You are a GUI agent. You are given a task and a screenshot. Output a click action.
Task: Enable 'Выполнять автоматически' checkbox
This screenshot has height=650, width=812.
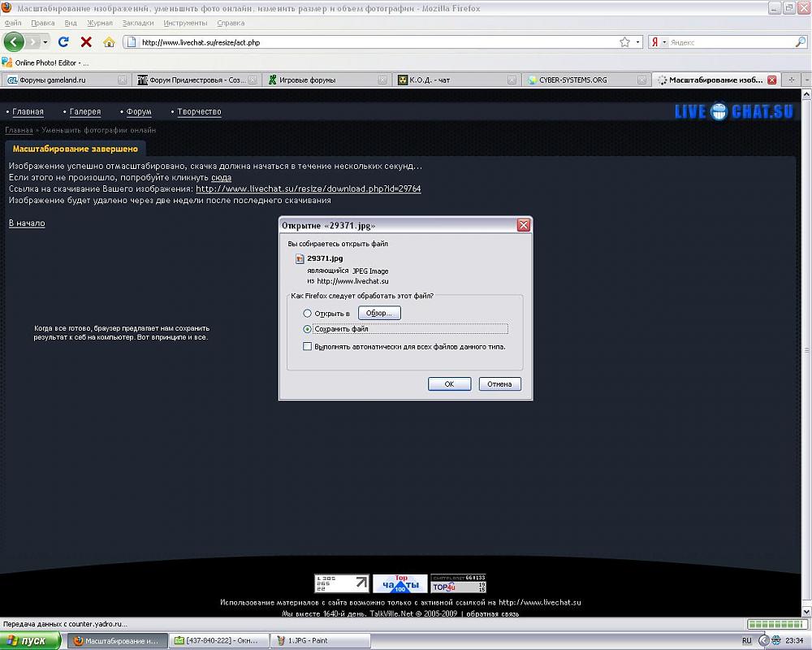307,346
